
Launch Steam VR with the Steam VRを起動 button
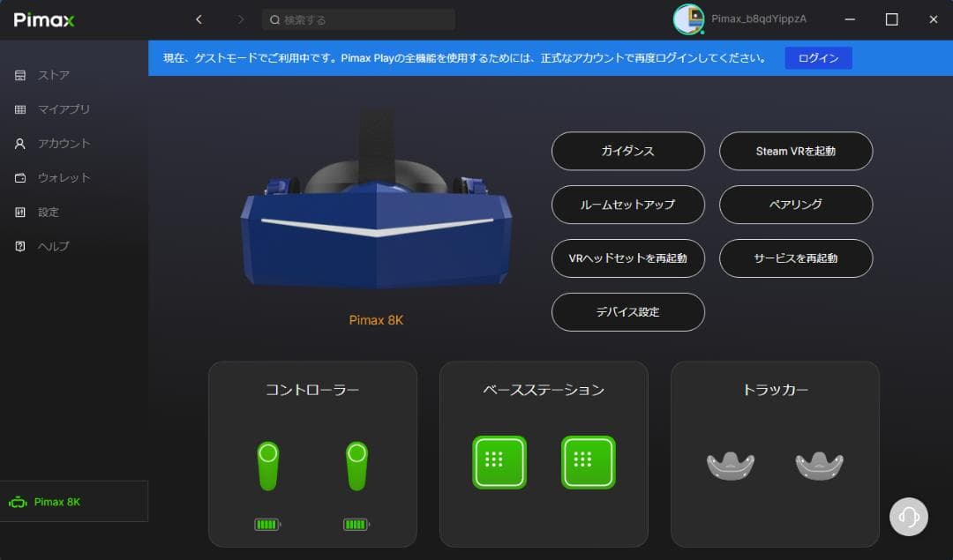(x=797, y=151)
